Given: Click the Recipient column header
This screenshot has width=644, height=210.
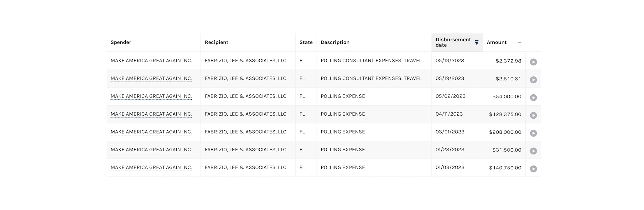Looking at the screenshot, I should (216, 42).
